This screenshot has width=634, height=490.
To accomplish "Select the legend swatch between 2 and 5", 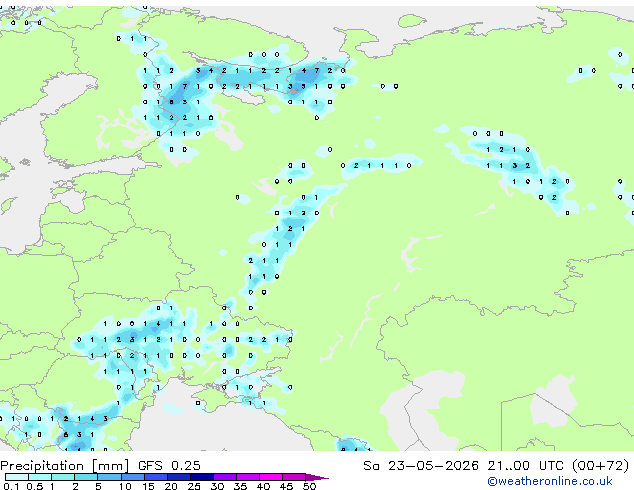I will (x=86, y=477).
